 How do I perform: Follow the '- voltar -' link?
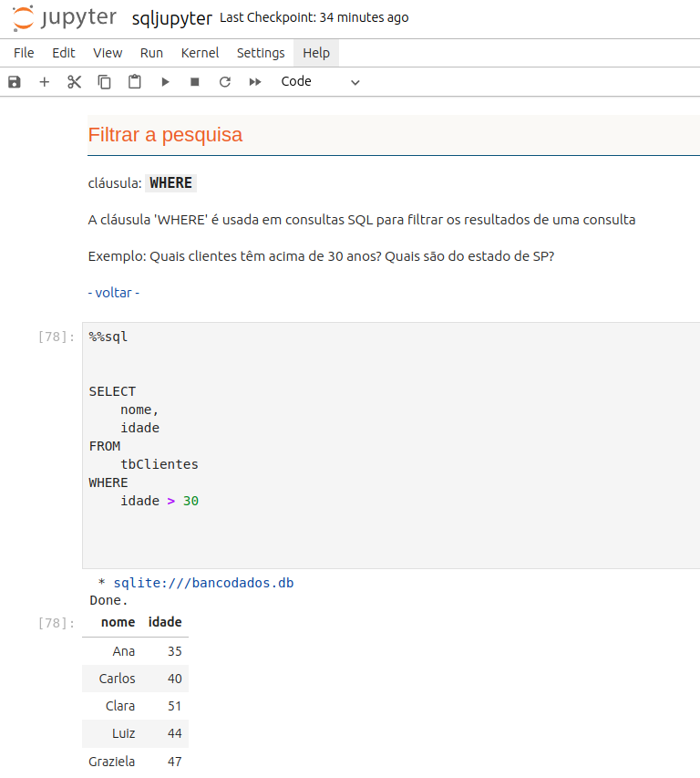[x=114, y=293]
